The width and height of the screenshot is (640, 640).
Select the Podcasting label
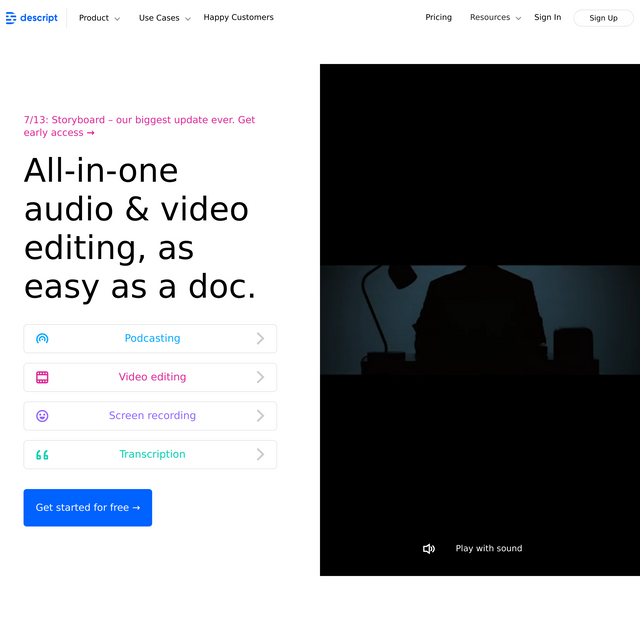(152, 338)
